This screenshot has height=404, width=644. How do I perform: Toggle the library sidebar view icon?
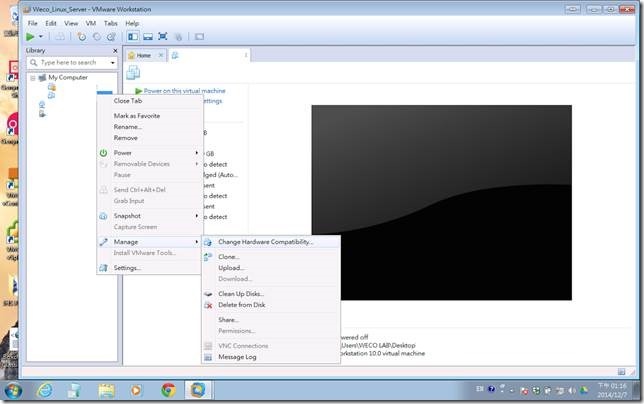point(133,37)
